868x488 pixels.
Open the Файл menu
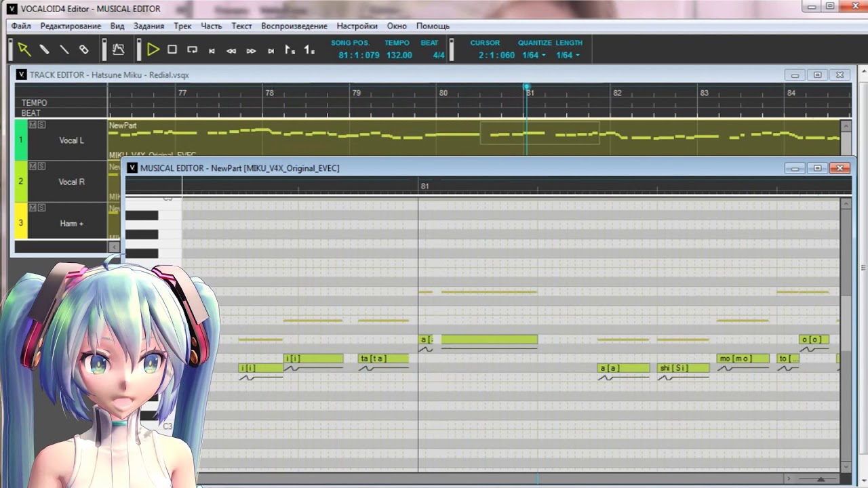[21, 26]
